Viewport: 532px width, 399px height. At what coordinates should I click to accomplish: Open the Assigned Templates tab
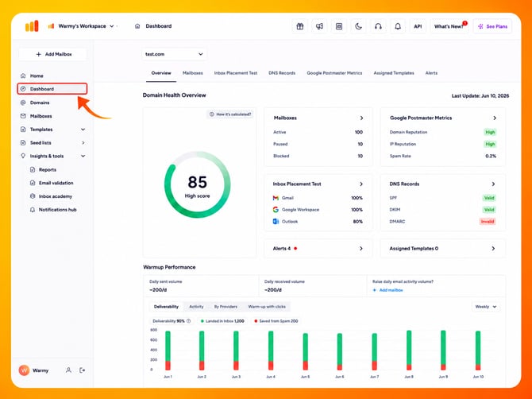(x=394, y=73)
